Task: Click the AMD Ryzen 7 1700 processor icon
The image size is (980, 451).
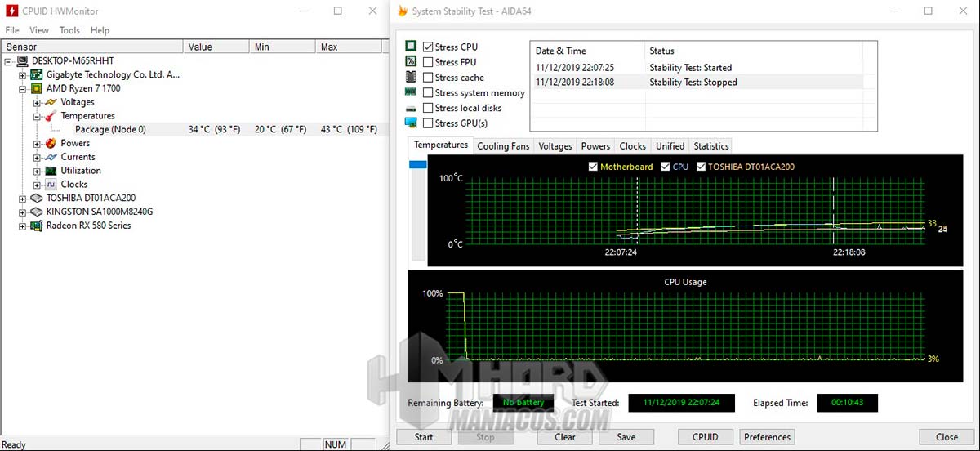Action: (37, 88)
